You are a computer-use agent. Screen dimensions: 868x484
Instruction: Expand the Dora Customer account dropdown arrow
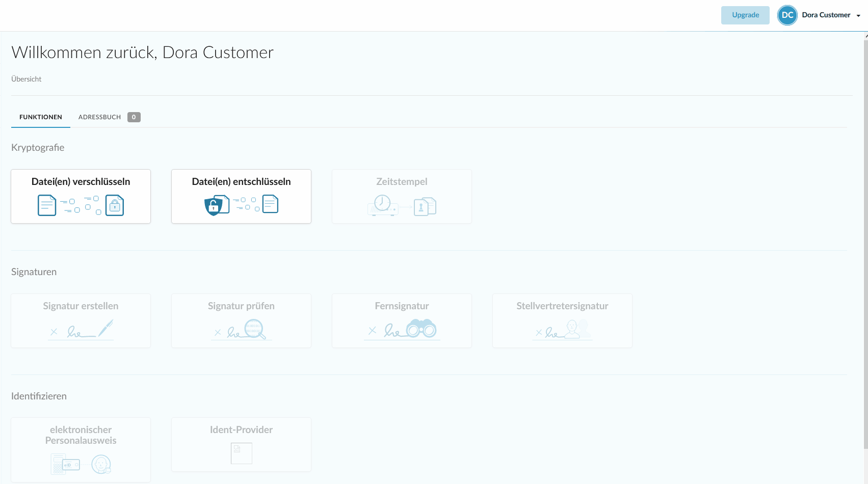point(858,16)
